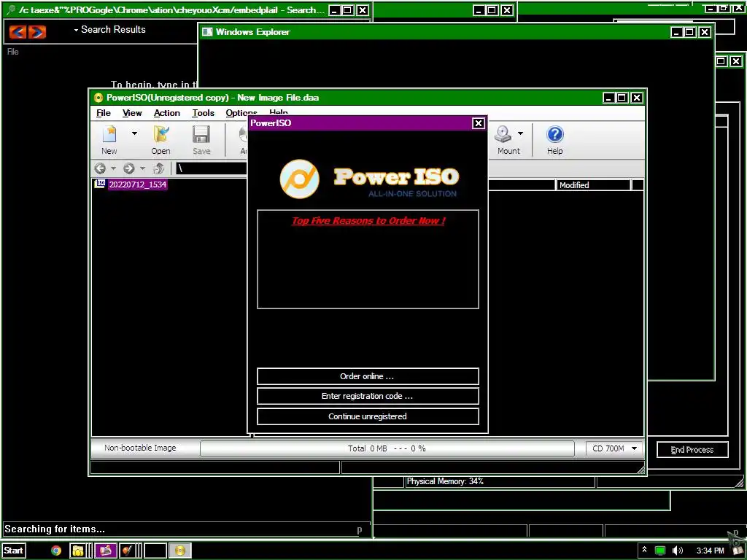Open the Tools menu
This screenshot has height=560, width=747.
pos(203,113)
